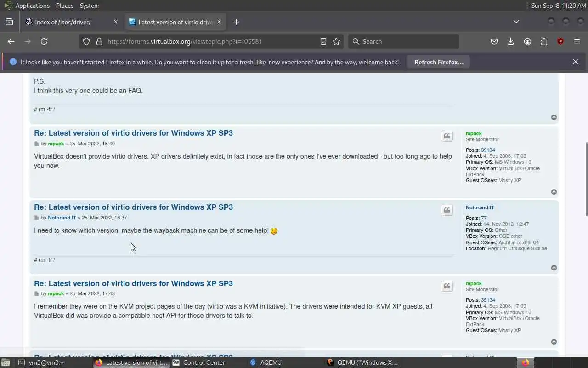
Task: Switch to QEMU Windows XP taskbar window
Action: coord(363,362)
